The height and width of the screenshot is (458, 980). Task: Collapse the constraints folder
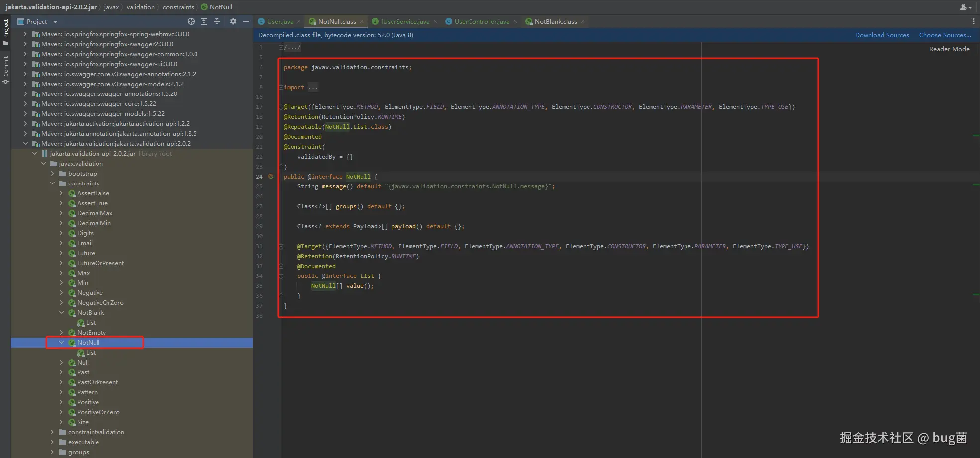coord(52,183)
